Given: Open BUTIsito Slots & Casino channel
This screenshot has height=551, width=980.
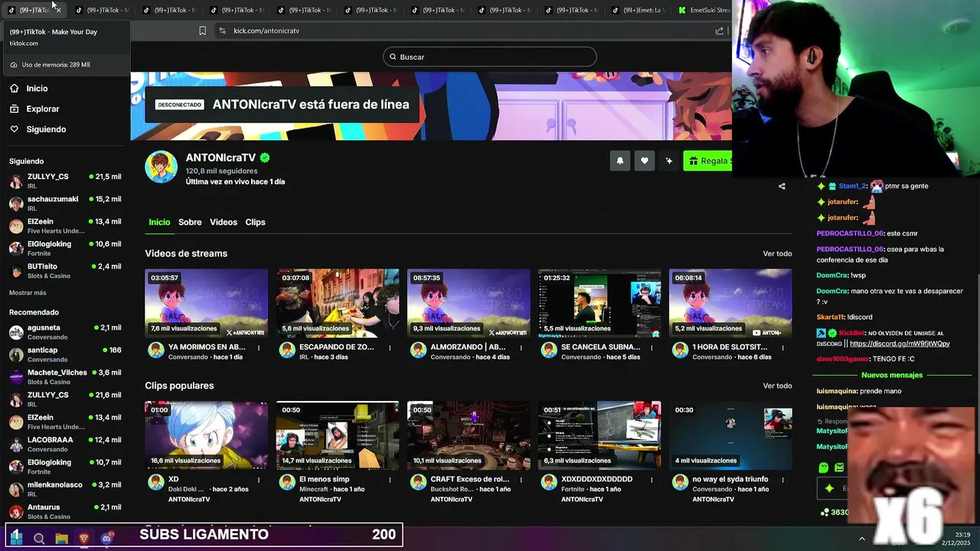Looking at the screenshot, I should 64,271.
